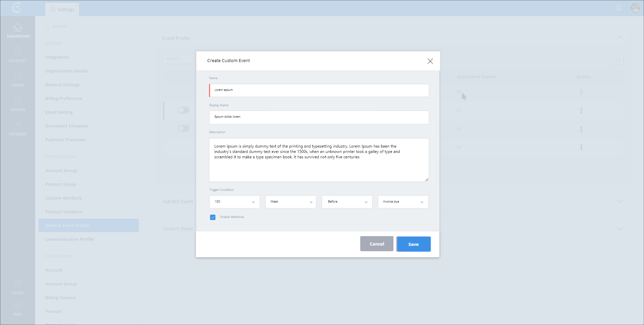
Task: Open the To Do list icon
Action: pos(18,284)
